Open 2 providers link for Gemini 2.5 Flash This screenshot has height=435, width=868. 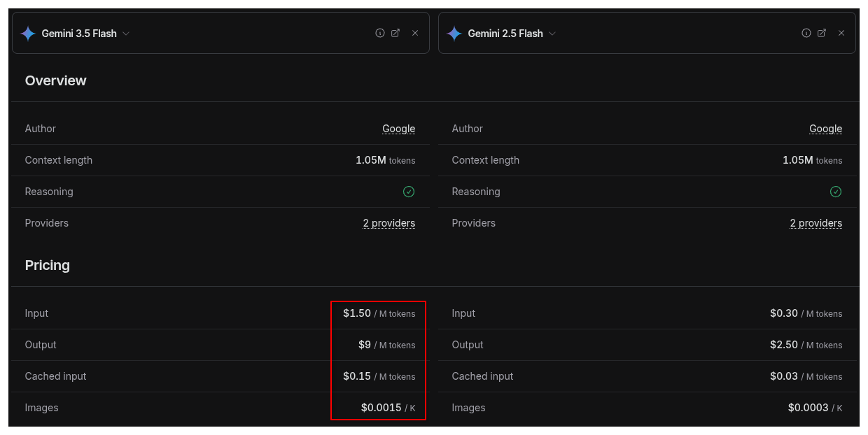tap(816, 223)
